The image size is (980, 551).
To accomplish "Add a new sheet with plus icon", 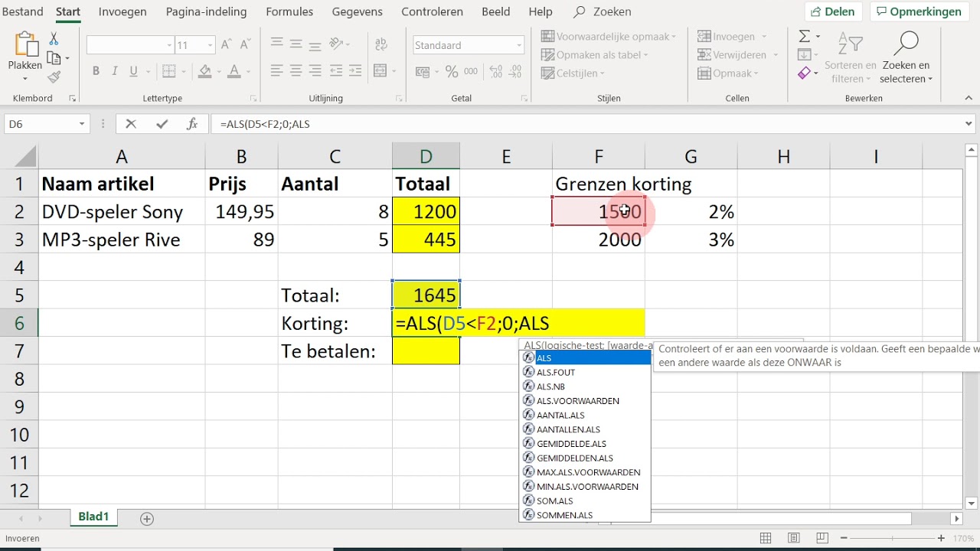I will 147,518.
